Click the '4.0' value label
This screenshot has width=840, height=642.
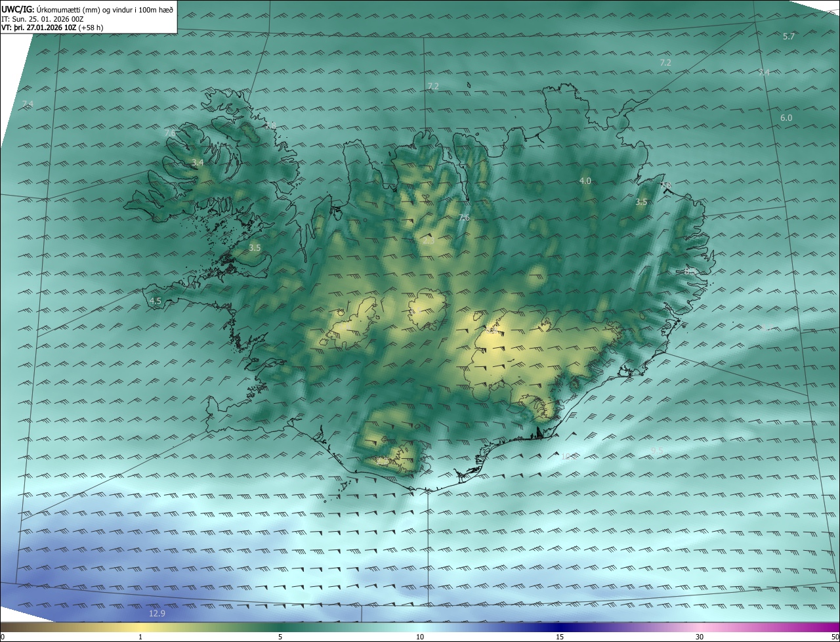coord(585,181)
